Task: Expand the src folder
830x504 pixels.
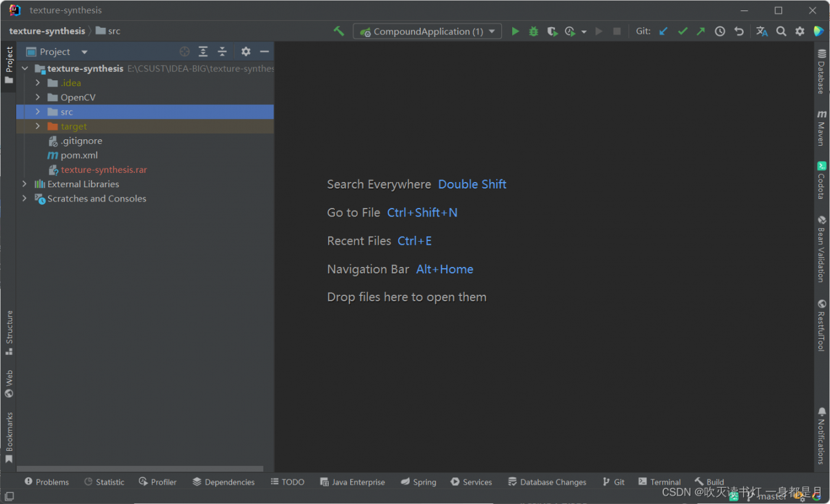Action: (38, 112)
